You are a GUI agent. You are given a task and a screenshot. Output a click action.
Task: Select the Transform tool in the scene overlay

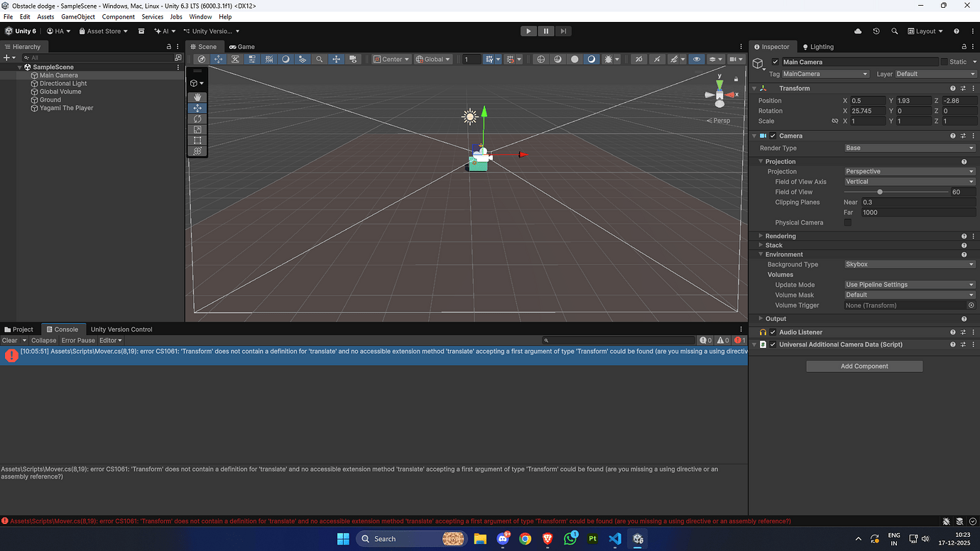click(x=197, y=151)
